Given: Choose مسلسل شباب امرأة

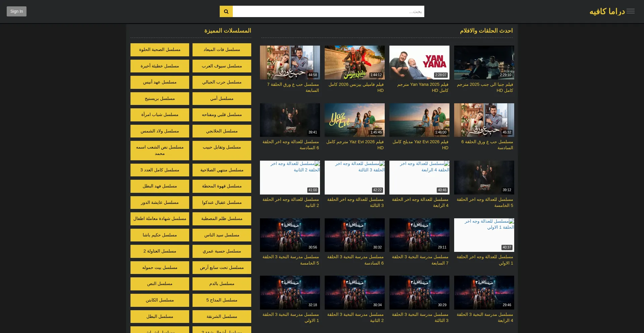Looking at the screenshot, I should (160, 115).
